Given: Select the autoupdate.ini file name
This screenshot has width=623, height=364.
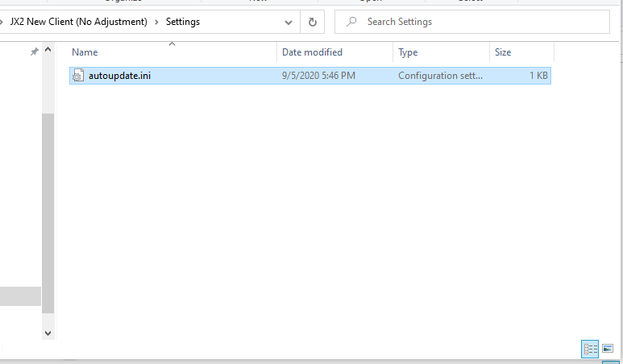Looking at the screenshot, I should coord(119,76).
